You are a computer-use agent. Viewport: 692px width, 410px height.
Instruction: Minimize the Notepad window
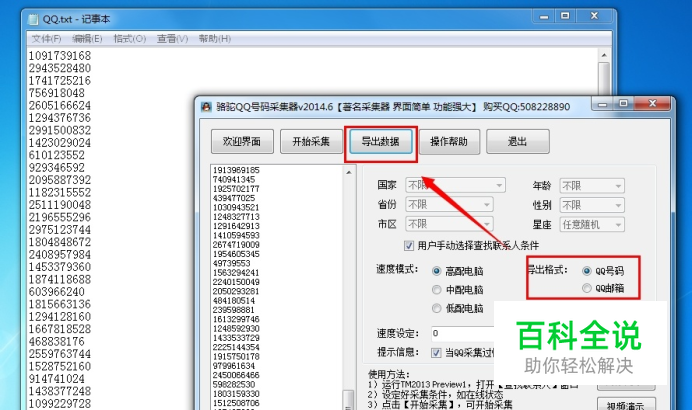click(544, 17)
